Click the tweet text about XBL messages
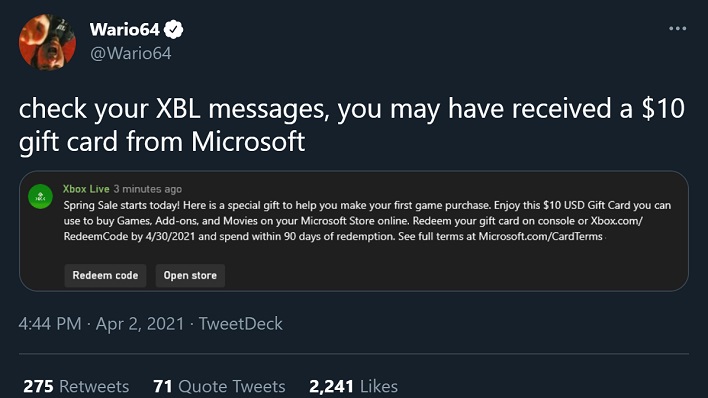The height and width of the screenshot is (398, 708). 352,125
